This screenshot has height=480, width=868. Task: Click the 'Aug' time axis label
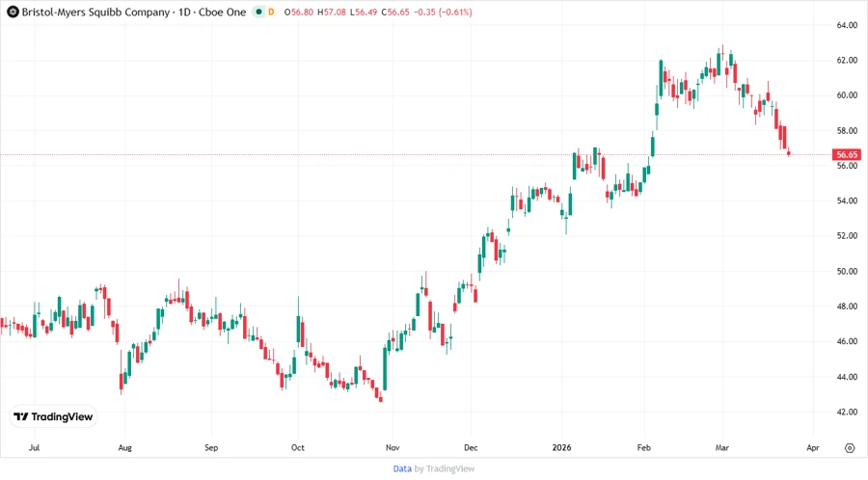coord(125,447)
